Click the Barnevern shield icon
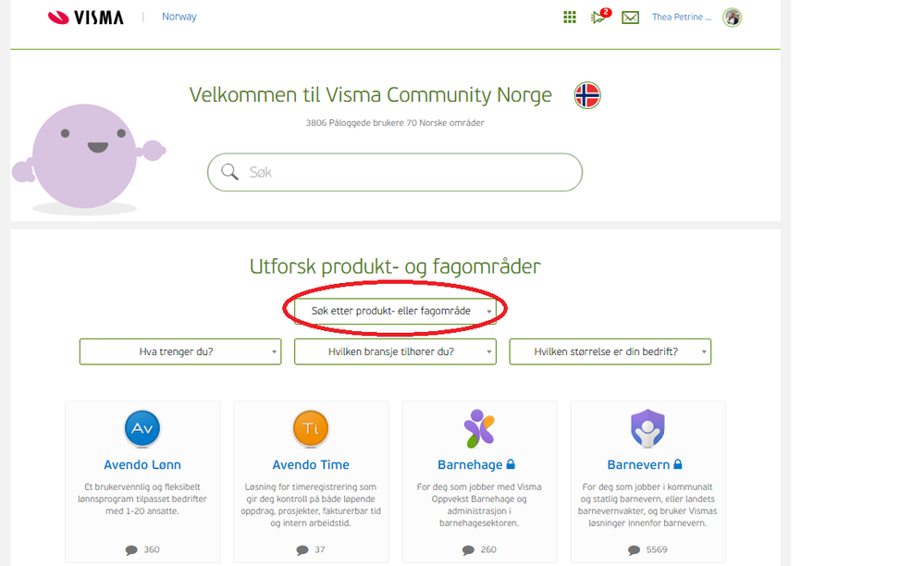Screen dimensions: 924x566 [647, 428]
